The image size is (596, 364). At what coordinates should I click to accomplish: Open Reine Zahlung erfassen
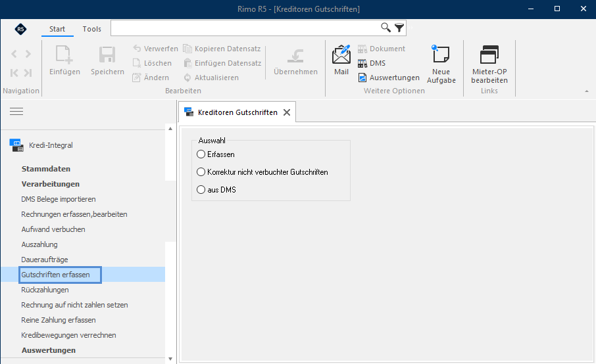coord(58,321)
